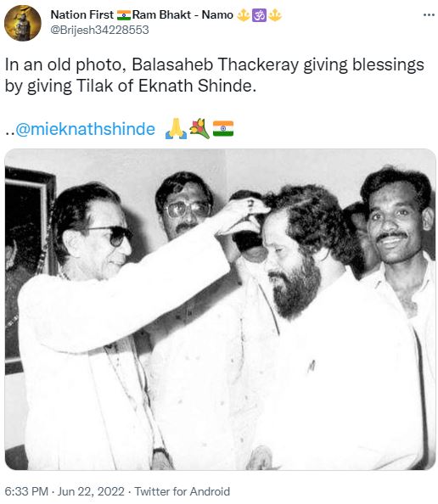This screenshot has height=504, width=438.
Task: Click the "6:33 PM" time stamp
Action: coord(26,491)
